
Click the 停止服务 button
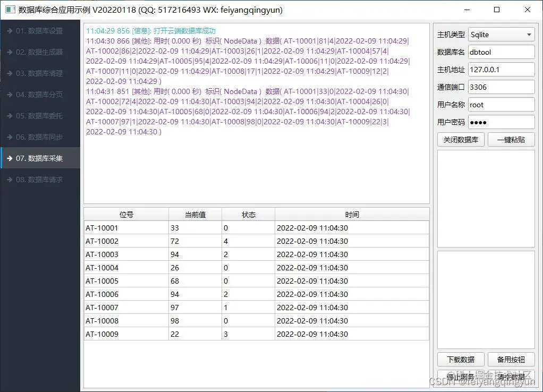pyautogui.click(x=461, y=377)
